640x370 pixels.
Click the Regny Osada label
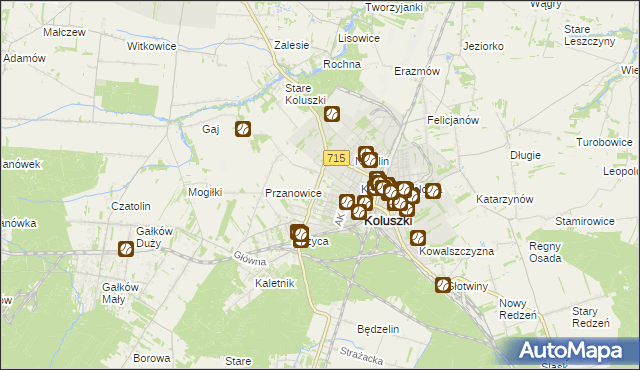pos(545,253)
